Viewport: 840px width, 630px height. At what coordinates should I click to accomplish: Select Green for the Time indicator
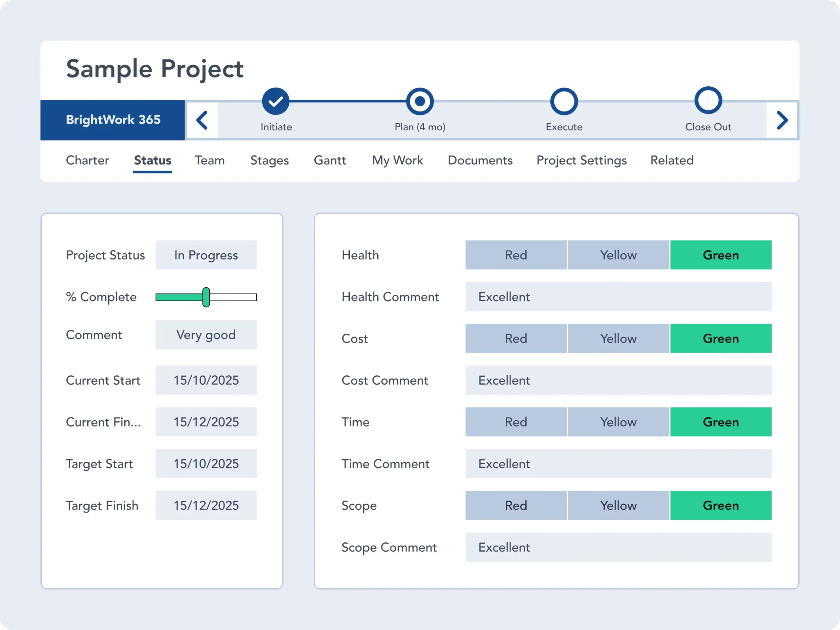pos(720,422)
